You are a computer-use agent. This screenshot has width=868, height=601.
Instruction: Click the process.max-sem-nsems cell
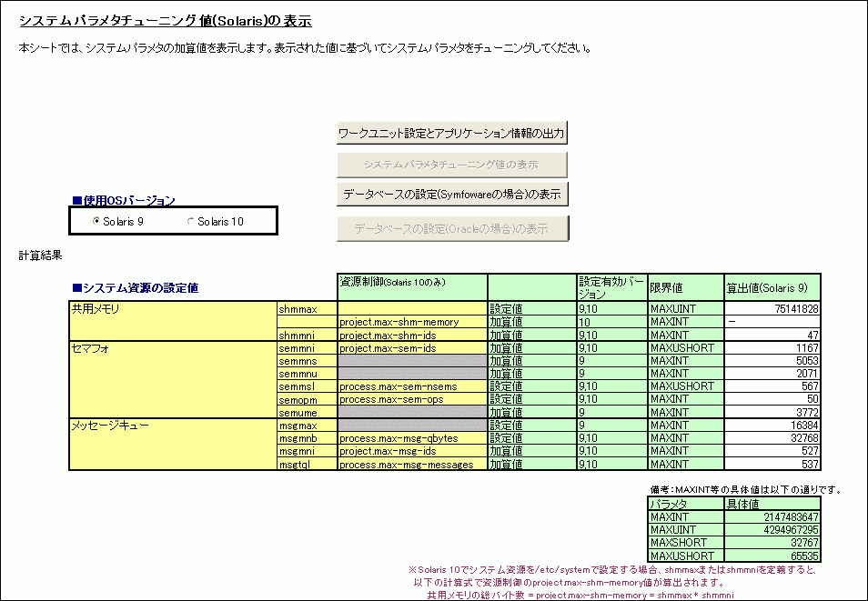point(411,386)
